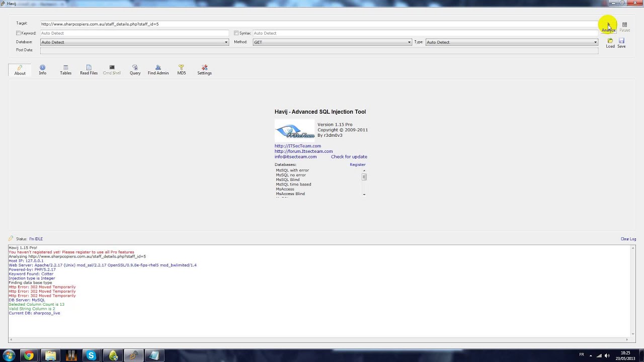Screen dimensions: 644x362
Task: Click the Save disk icon
Action: 622,41
